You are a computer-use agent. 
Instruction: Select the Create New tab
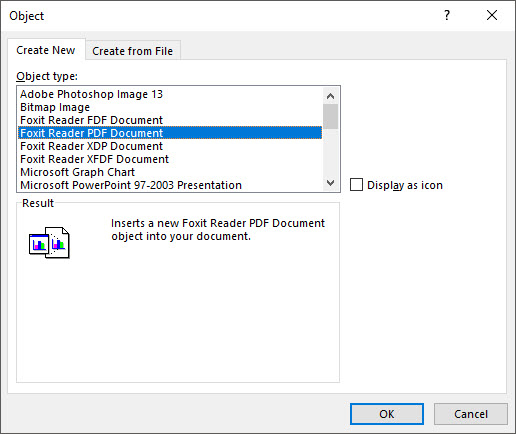pos(46,50)
